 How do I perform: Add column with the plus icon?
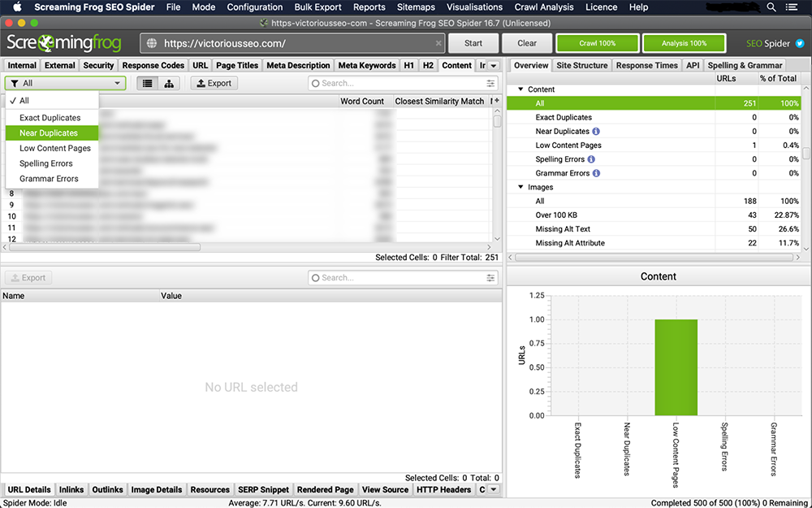pyautogui.click(x=497, y=101)
